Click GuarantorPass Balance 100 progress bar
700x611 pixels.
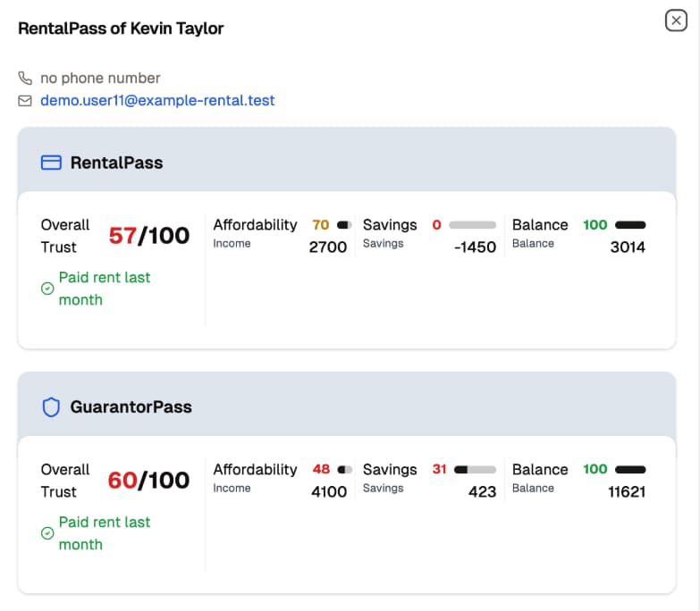(630, 470)
